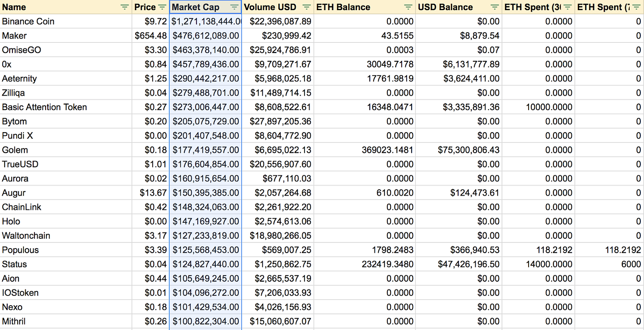The width and height of the screenshot is (644, 330).
Task: Click the Aion name cell
Action: (66, 278)
